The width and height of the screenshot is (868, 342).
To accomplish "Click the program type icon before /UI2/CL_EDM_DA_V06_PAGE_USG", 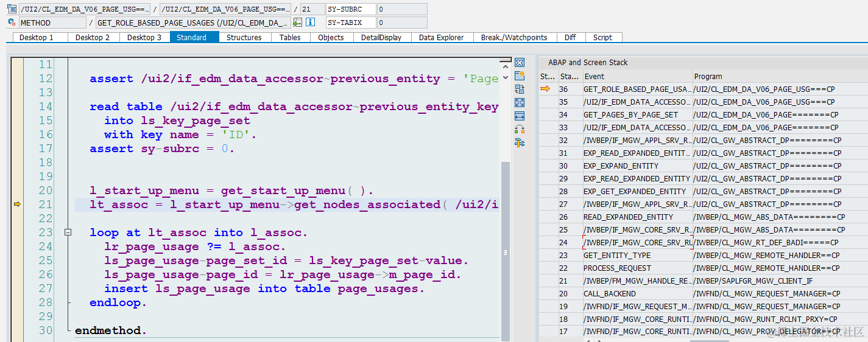I will pyautogui.click(x=12, y=9).
